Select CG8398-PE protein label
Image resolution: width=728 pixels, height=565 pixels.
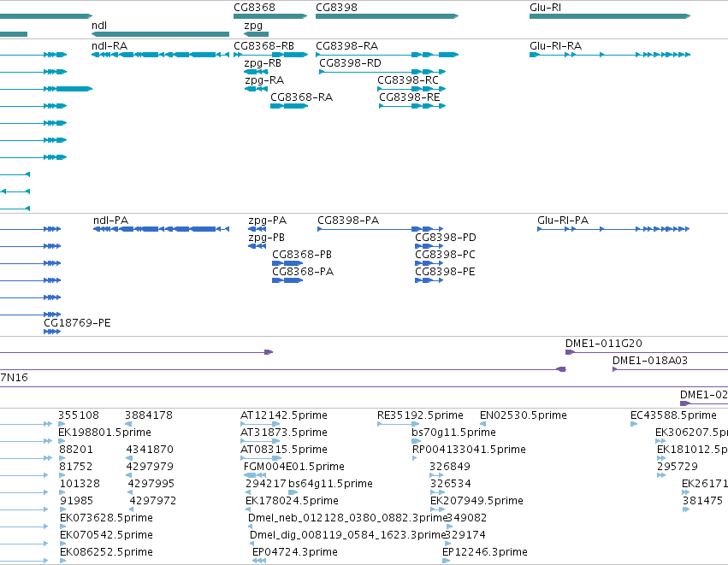(x=445, y=272)
